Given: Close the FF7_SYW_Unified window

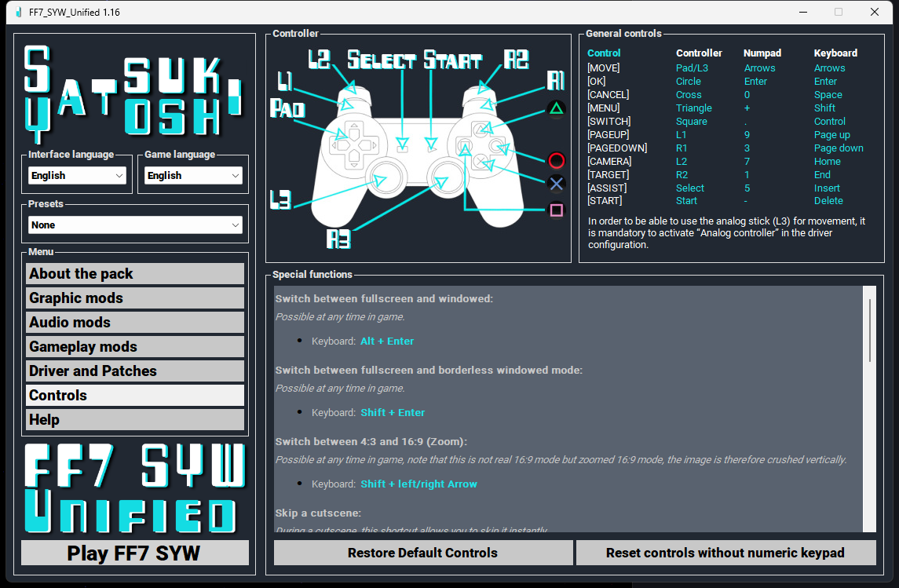Looking at the screenshot, I should click(875, 12).
